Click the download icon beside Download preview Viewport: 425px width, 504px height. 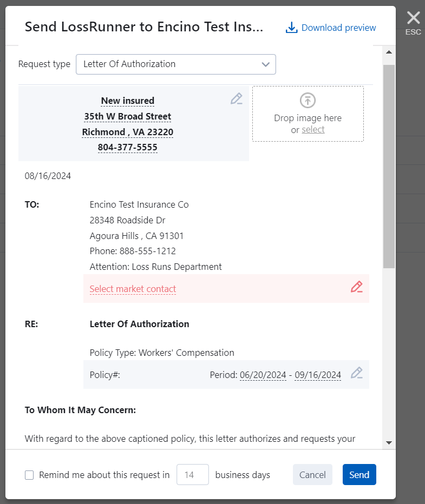click(x=291, y=28)
